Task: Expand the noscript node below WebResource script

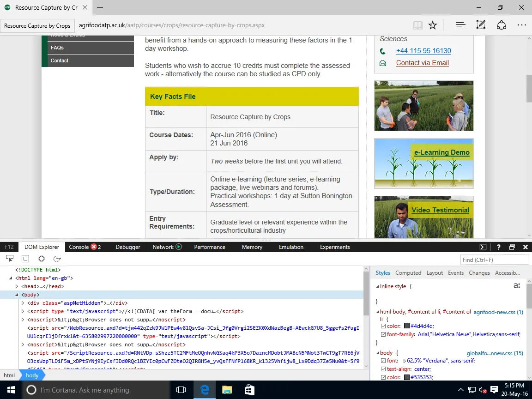Action: click(23, 345)
